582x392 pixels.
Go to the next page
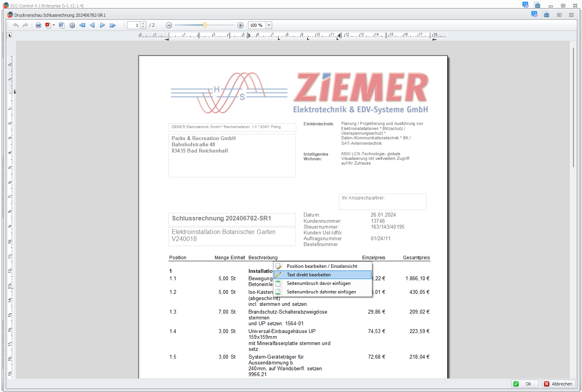[103, 25]
